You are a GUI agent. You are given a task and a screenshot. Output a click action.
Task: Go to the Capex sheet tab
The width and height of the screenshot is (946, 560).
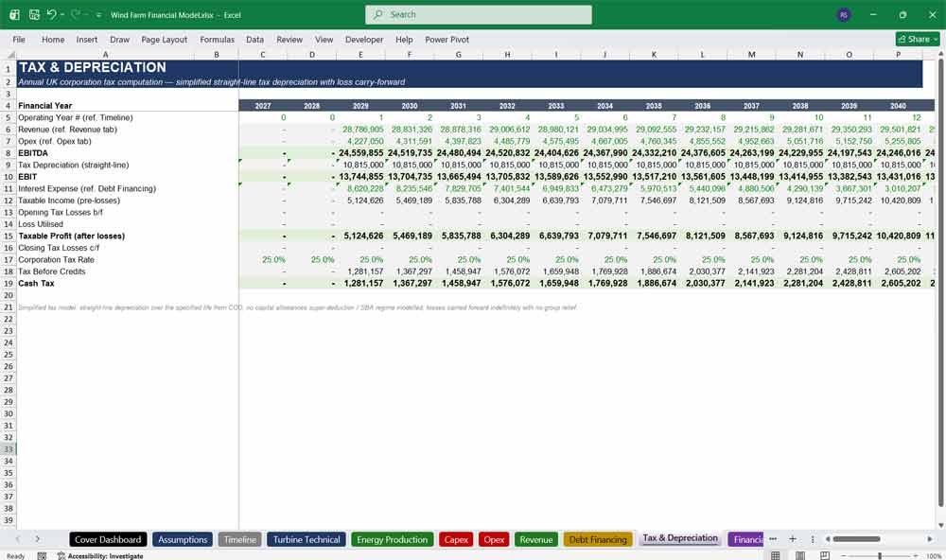(x=456, y=539)
